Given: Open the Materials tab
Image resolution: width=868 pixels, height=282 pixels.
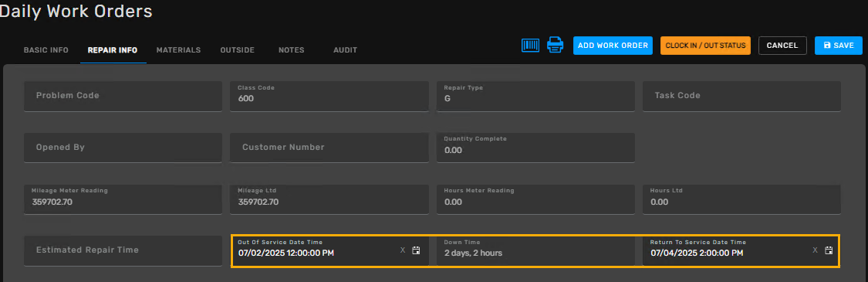Looking at the screenshot, I should tap(178, 50).
